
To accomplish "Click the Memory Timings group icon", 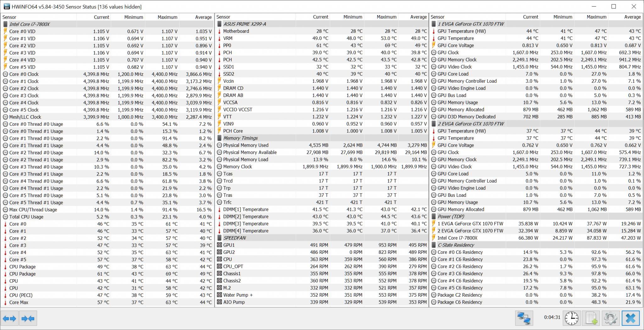I will (219, 138).
